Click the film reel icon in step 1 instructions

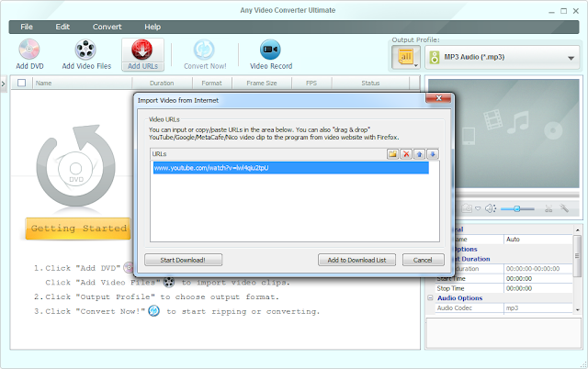[169, 282]
